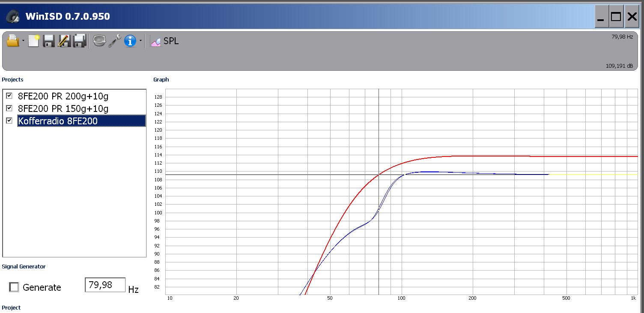Select the 8FE200 PR 150g+10g project name
The width and height of the screenshot is (644, 313).
click(x=63, y=108)
